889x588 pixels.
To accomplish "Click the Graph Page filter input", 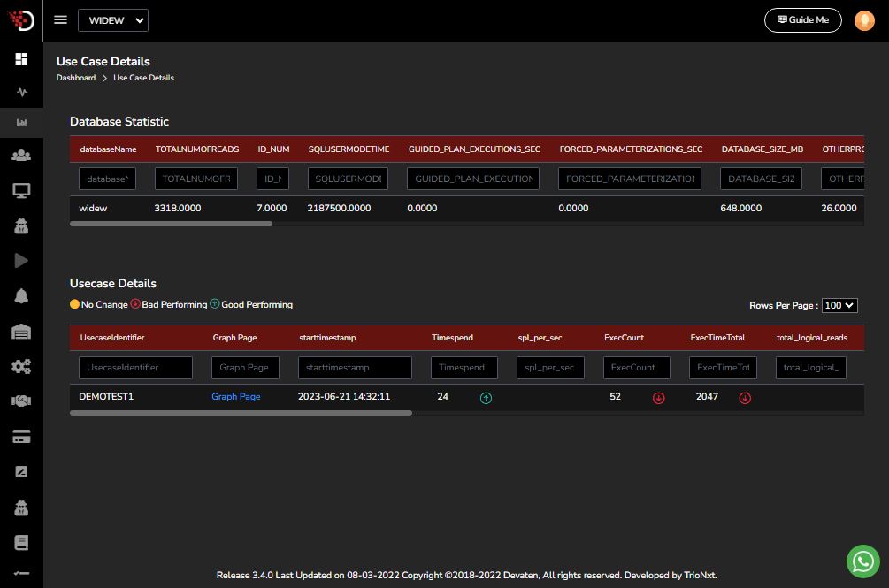I will [x=246, y=368].
